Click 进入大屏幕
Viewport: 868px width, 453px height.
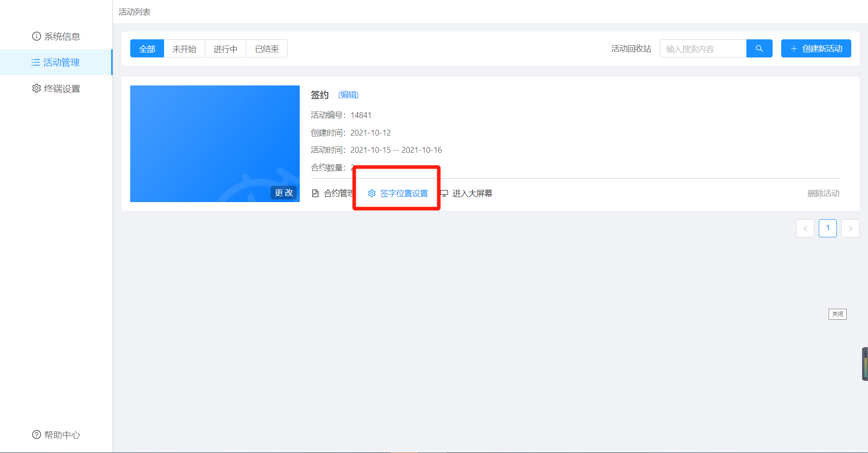pos(472,193)
